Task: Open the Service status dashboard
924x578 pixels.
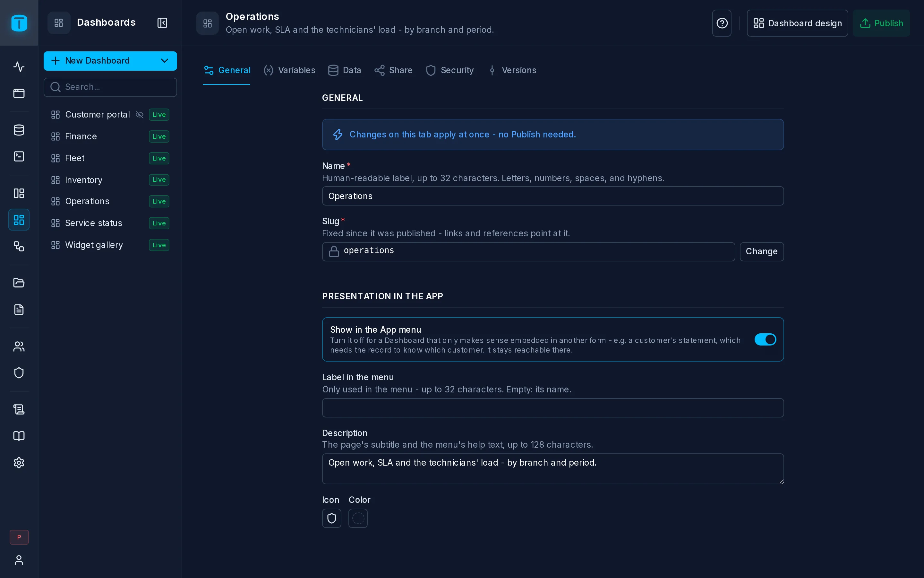Action: 110,223
